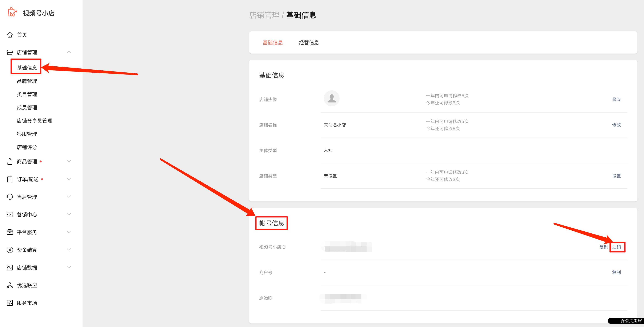Viewport: 644px width, 327px height.
Task: Click 复制 for 视频号小店ID
Action: tap(604, 247)
